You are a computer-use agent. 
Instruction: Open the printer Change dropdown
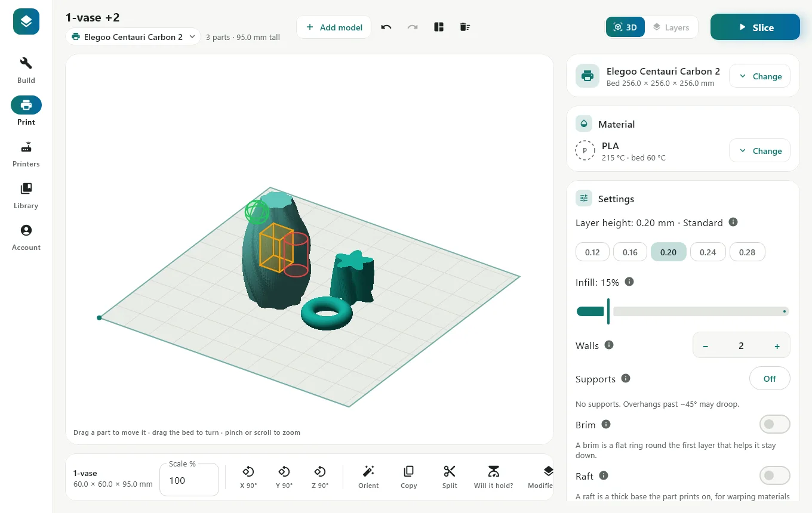click(759, 76)
